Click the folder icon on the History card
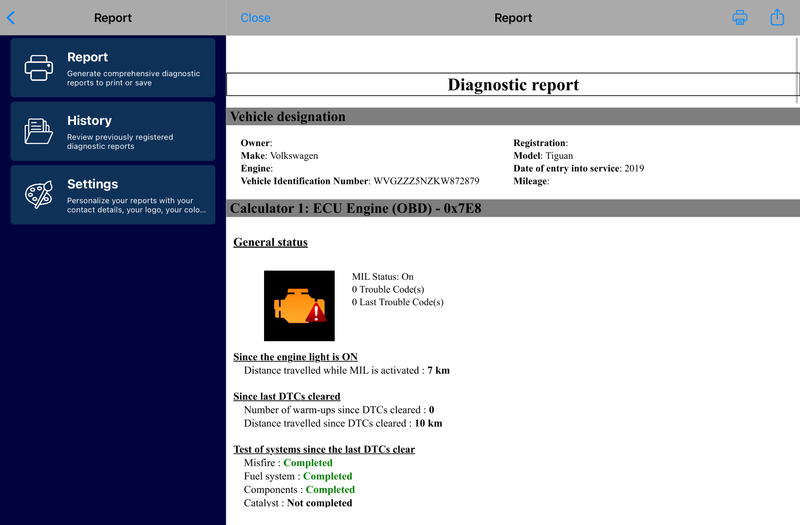The height and width of the screenshot is (525, 800). [39, 131]
